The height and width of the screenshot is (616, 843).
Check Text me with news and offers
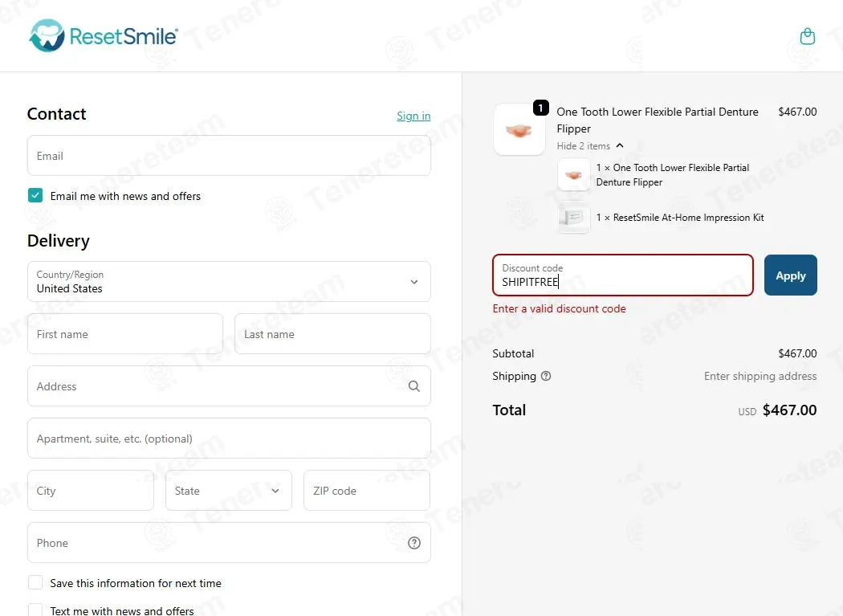[x=35, y=610]
